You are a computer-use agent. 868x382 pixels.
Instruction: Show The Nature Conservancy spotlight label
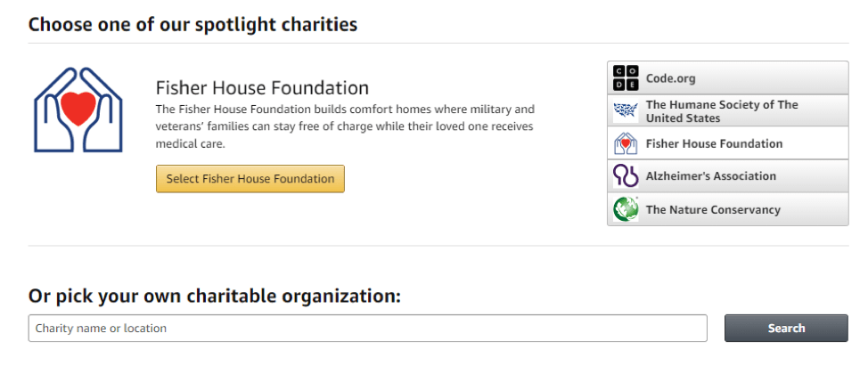click(x=713, y=210)
